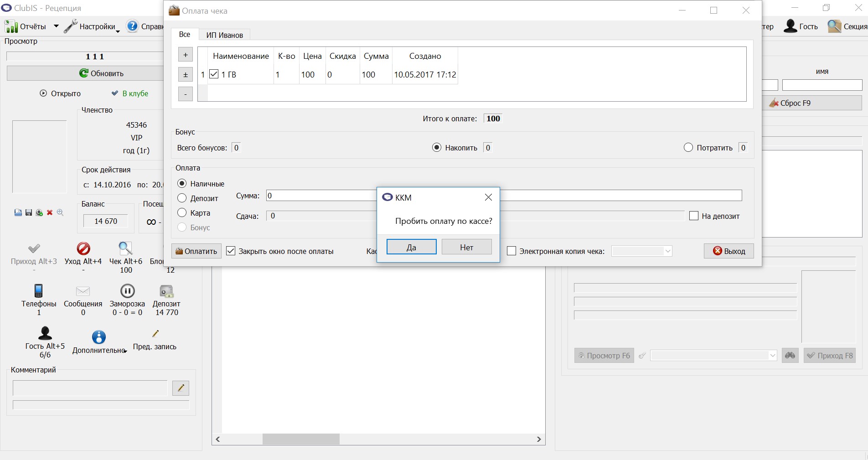
Task: Click the key icon beside Просмотр F6
Action: tap(642, 356)
